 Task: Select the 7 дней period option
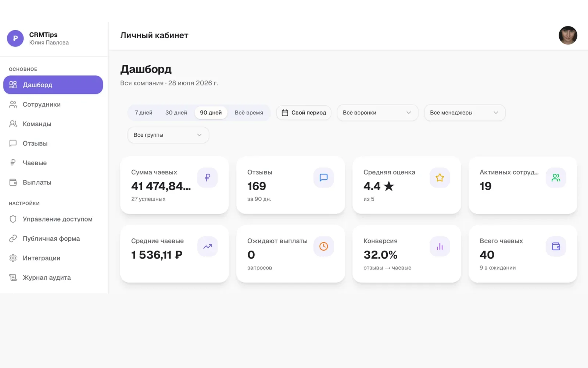pyautogui.click(x=143, y=113)
